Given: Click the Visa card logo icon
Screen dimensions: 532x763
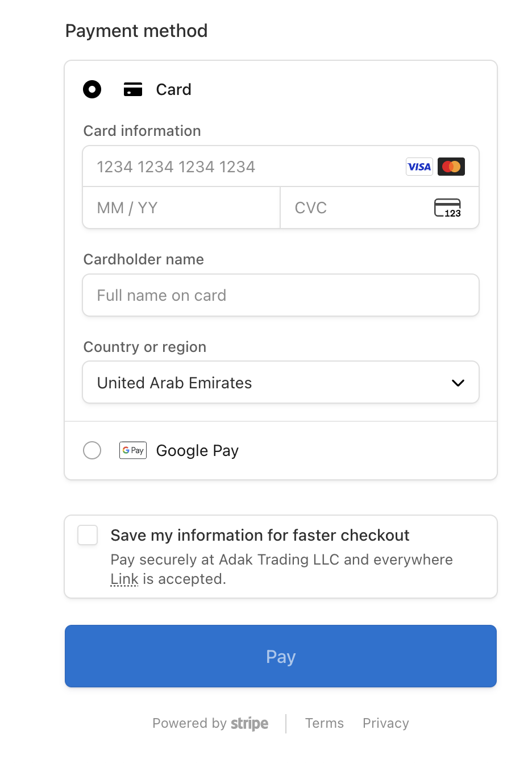Looking at the screenshot, I should pos(419,167).
